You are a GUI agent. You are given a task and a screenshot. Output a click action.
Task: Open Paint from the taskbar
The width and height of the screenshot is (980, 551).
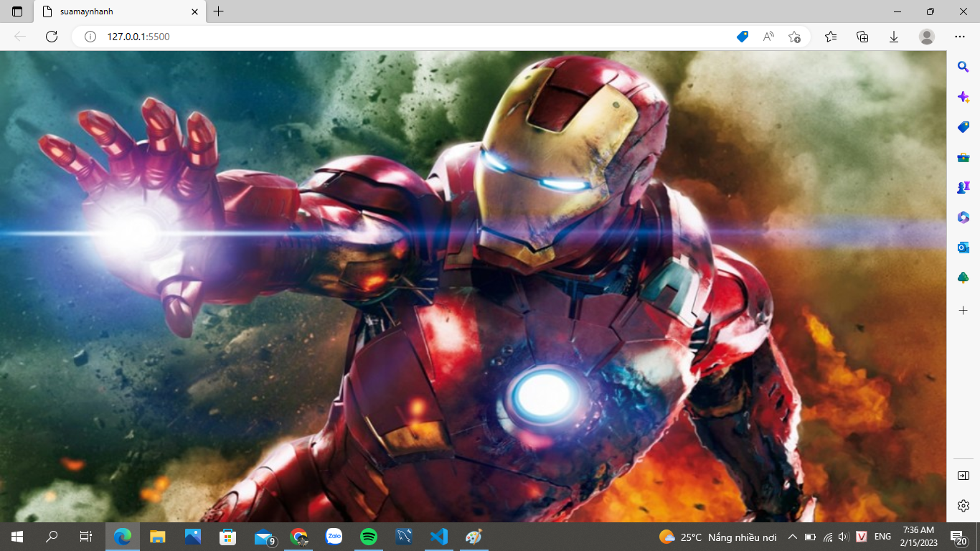[x=473, y=537]
